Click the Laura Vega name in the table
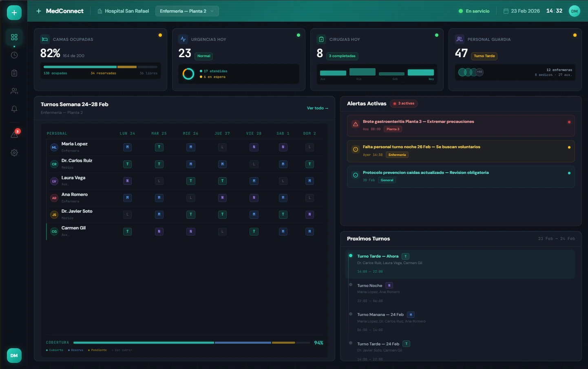This screenshot has height=369, width=588. pyautogui.click(x=73, y=178)
